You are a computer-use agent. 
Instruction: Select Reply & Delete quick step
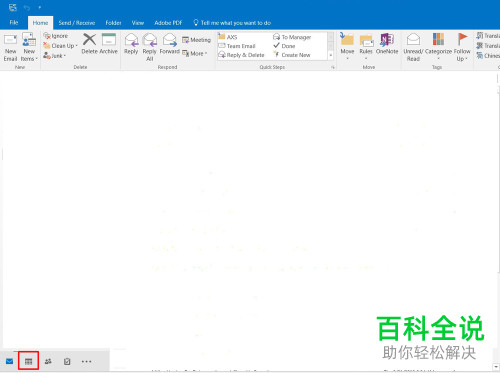tap(241, 55)
